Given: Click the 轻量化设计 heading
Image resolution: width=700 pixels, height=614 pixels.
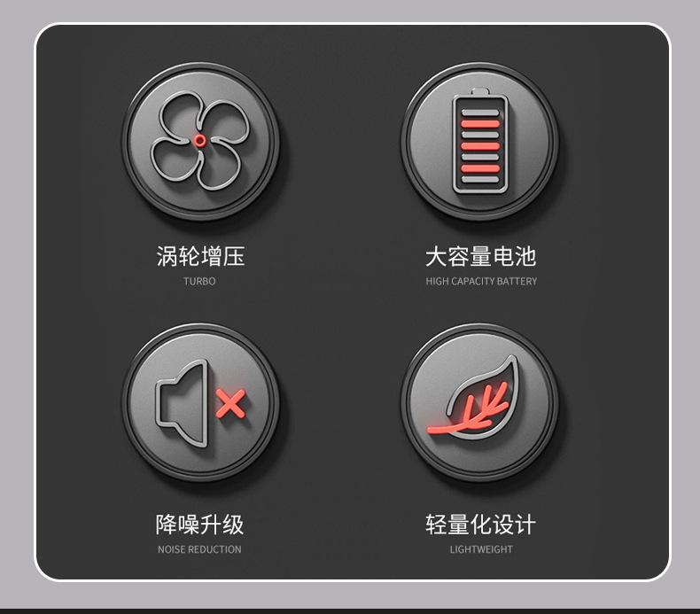Looking at the screenshot, I should tap(480, 525).
